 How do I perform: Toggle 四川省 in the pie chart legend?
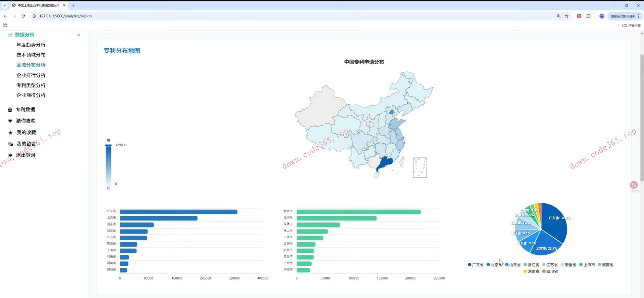(x=550, y=271)
